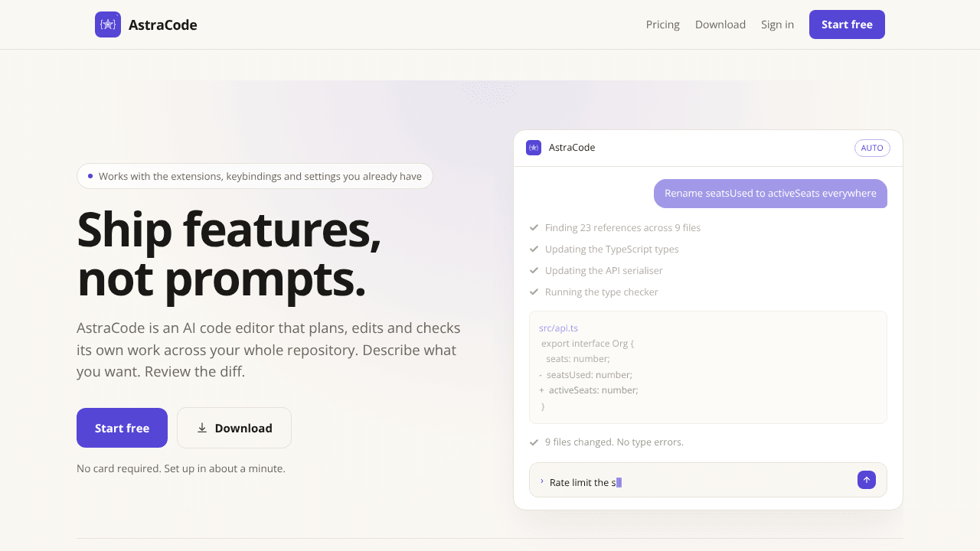Open the src/api.ts file link
The width and height of the screenshot is (980, 551).
coord(558,328)
